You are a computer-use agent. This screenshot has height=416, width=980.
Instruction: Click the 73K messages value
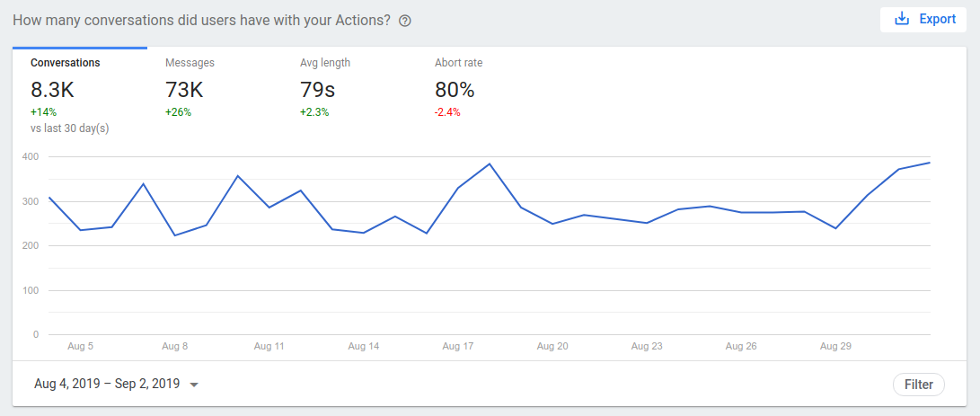tap(184, 90)
